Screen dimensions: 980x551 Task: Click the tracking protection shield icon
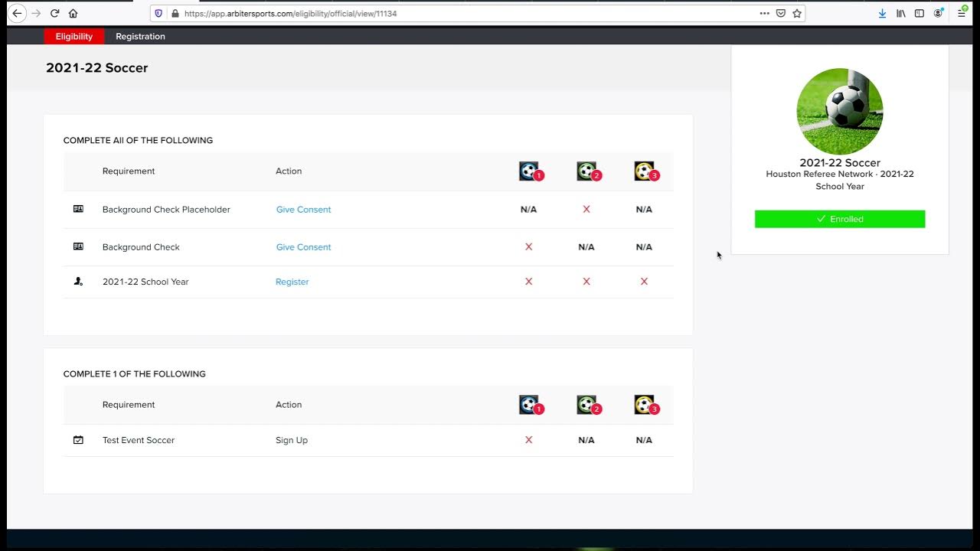(158, 13)
